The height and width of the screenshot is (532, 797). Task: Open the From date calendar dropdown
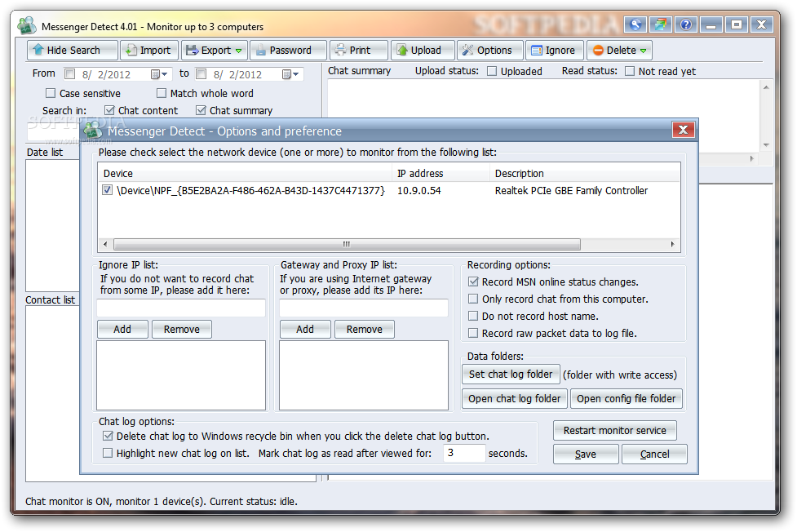(159, 74)
